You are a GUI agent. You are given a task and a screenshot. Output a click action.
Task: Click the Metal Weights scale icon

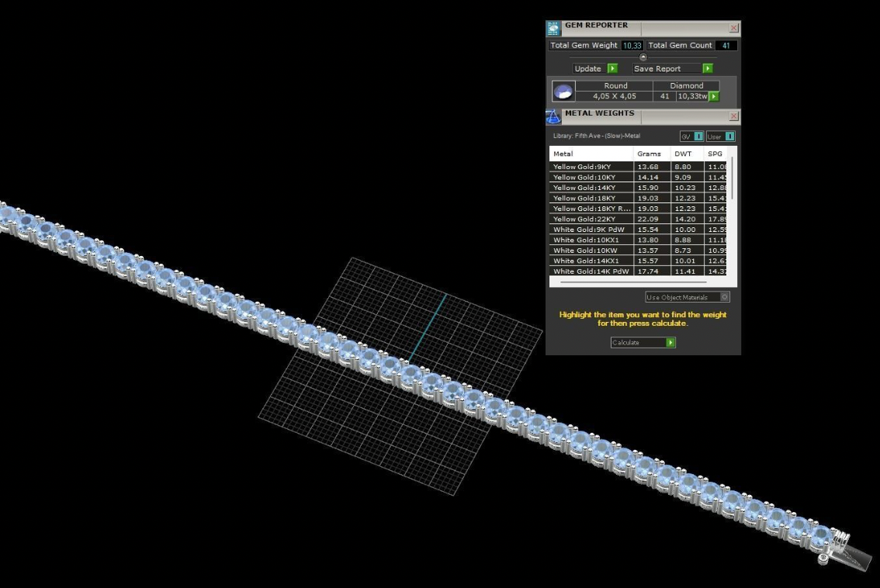[x=554, y=117]
